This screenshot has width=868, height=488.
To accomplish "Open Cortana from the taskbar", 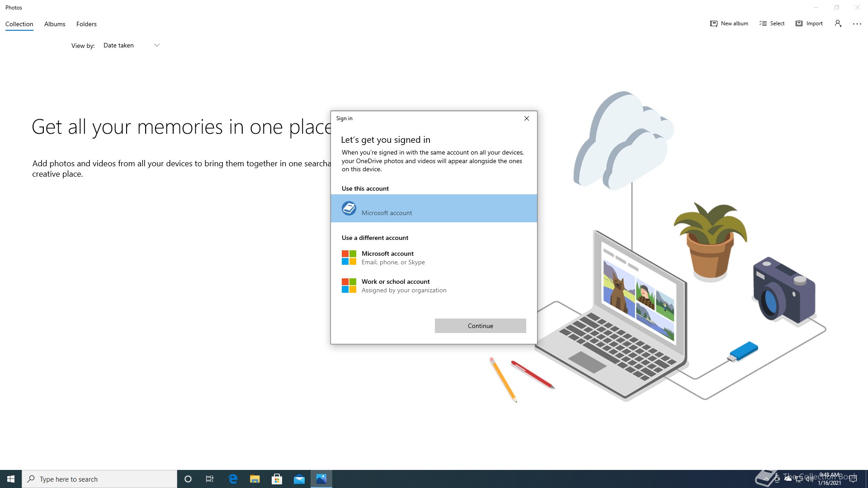I will (x=188, y=479).
